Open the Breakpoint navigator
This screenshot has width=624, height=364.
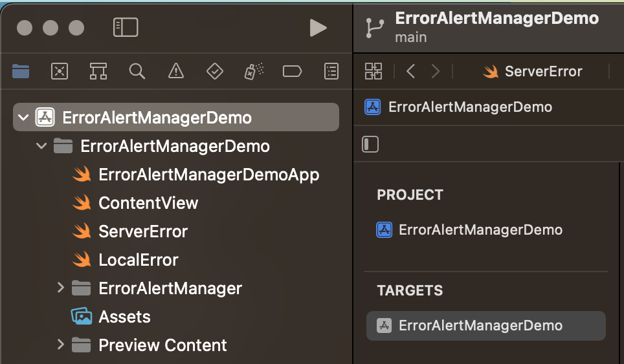[293, 71]
